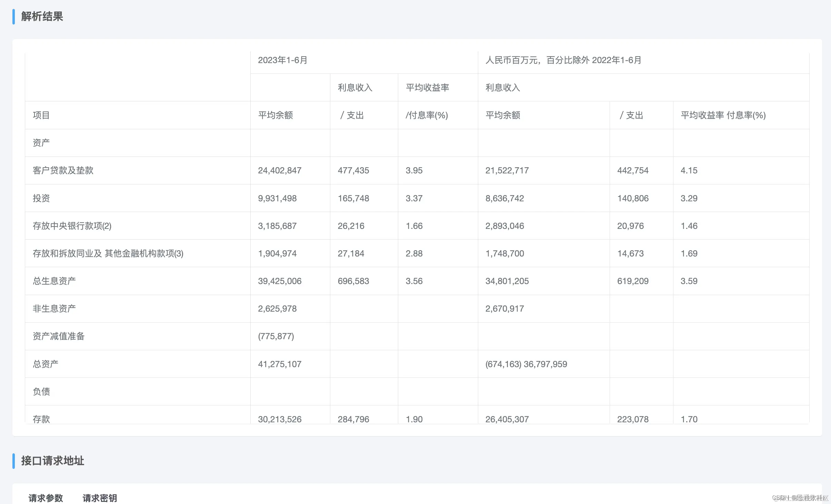Click the CSDN watermark link at bottom right
This screenshot has height=504, width=831.
click(800, 498)
